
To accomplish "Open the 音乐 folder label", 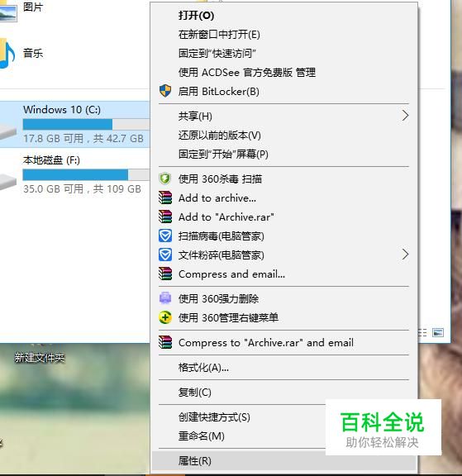I will (33, 53).
